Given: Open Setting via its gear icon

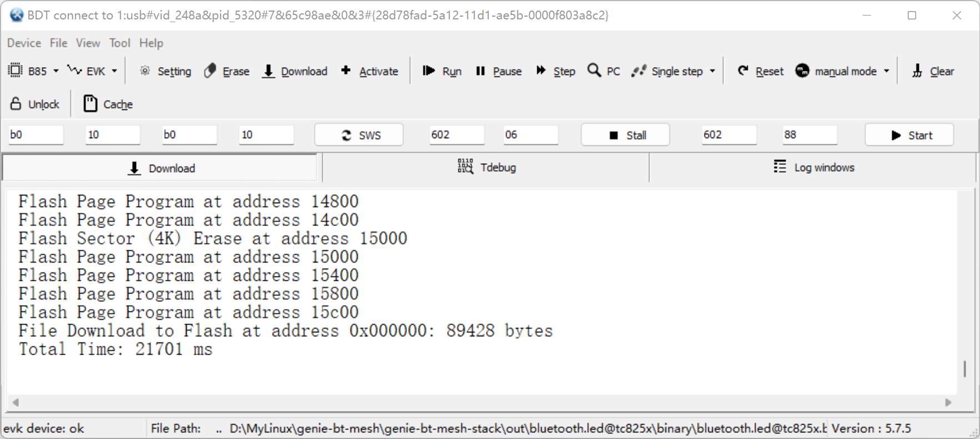Looking at the screenshot, I should click(x=145, y=70).
